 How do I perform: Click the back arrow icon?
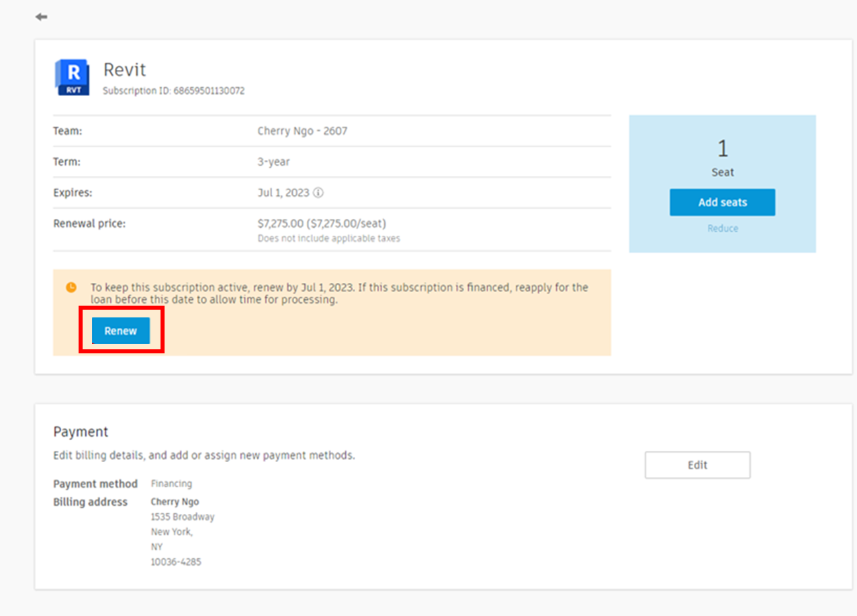(42, 17)
